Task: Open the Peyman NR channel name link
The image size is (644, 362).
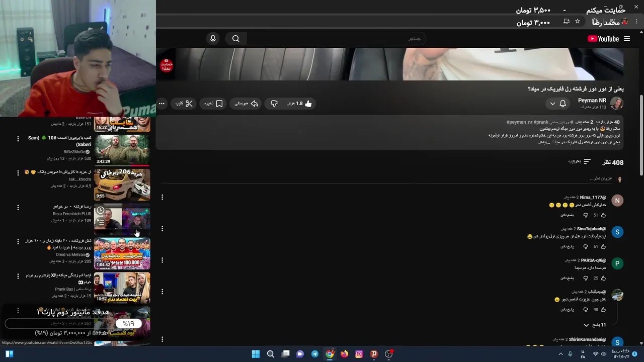Action: point(592,101)
